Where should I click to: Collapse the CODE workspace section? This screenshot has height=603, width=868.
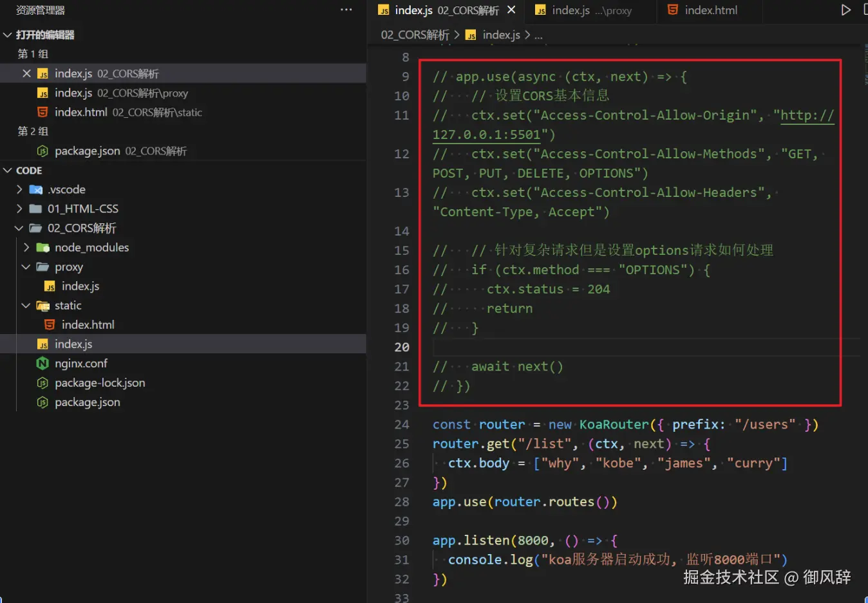click(8, 171)
